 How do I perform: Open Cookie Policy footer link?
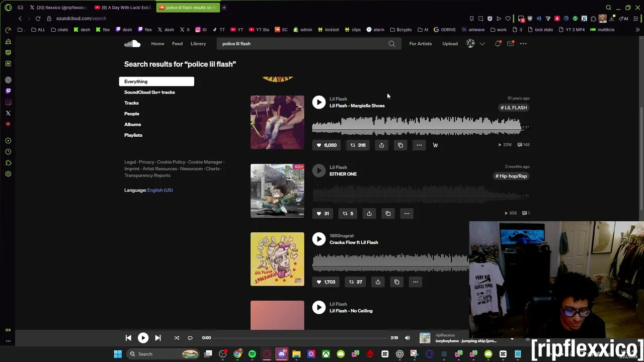[171, 162]
